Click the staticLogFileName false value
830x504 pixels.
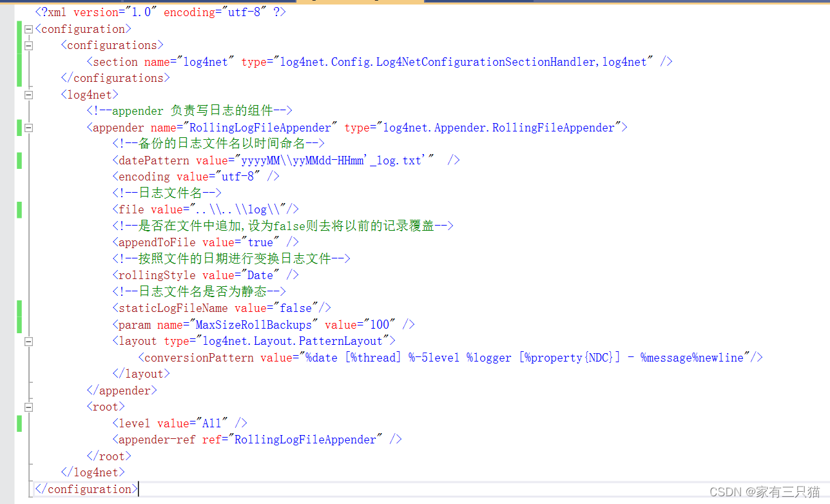click(296, 308)
